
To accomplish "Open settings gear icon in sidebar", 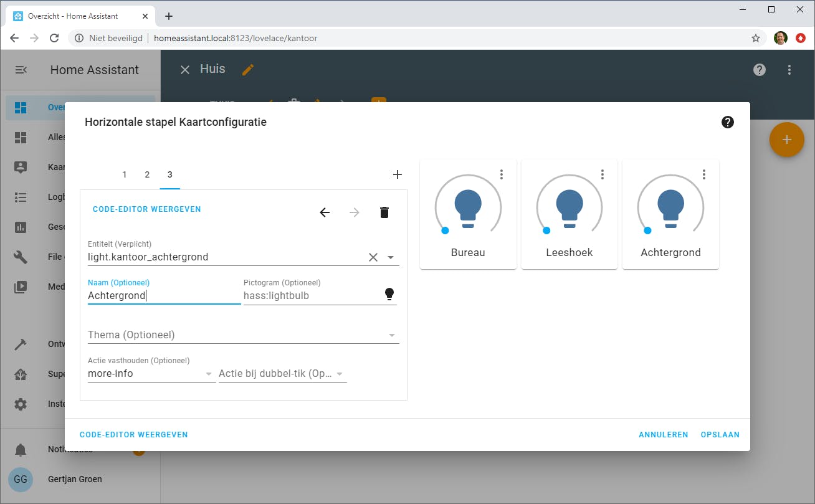I will (x=21, y=404).
